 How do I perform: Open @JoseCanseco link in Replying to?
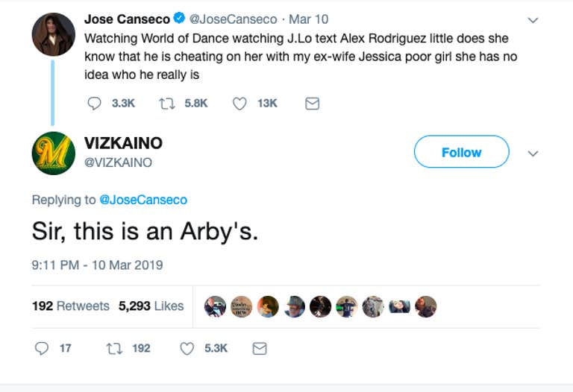click(x=143, y=200)
